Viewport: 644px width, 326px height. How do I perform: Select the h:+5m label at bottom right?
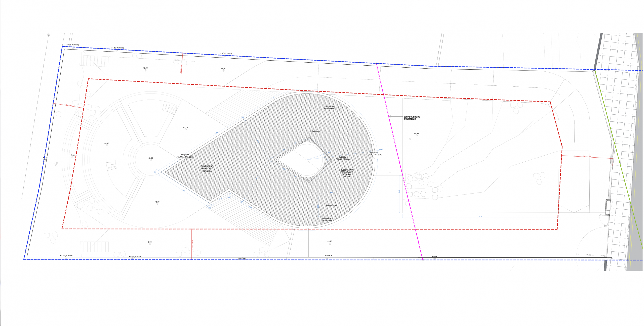(x=435, y=257)
